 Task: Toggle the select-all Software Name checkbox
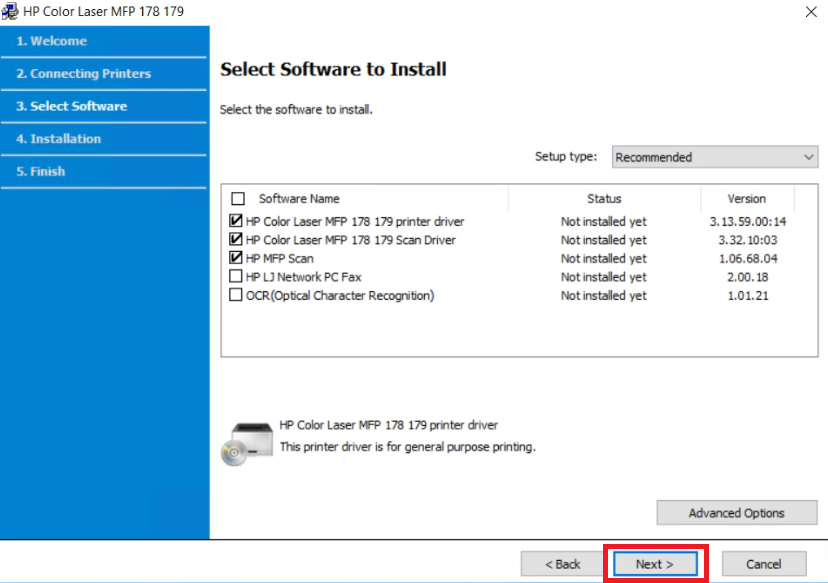pyautogui.click(x=238, y=199)
